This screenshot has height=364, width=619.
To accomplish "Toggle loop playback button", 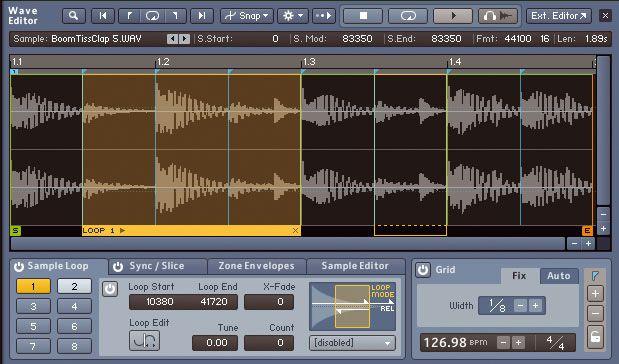I will (408, 16).
